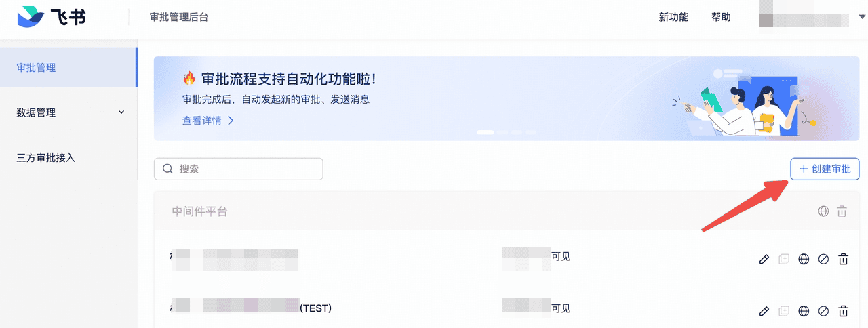868x328 pixels.
Task: Click the pencil edit icon in the first approval row
Action: pos(764,259)
